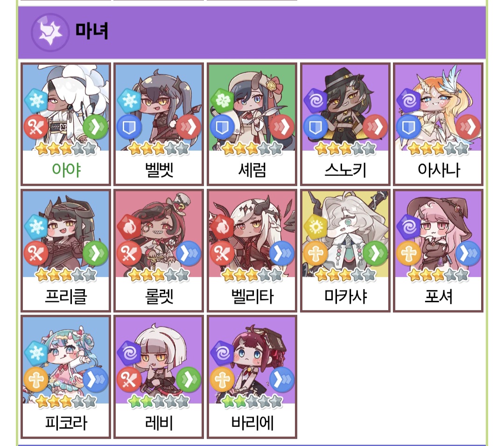Click the witch star emblem icon in header
Image resolution: width=504 pixels, height=446 pixels.
click(x=50, y=33)
